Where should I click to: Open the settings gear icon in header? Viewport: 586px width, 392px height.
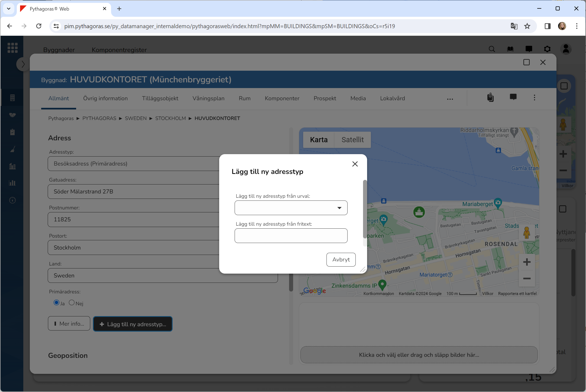point(547,49)
